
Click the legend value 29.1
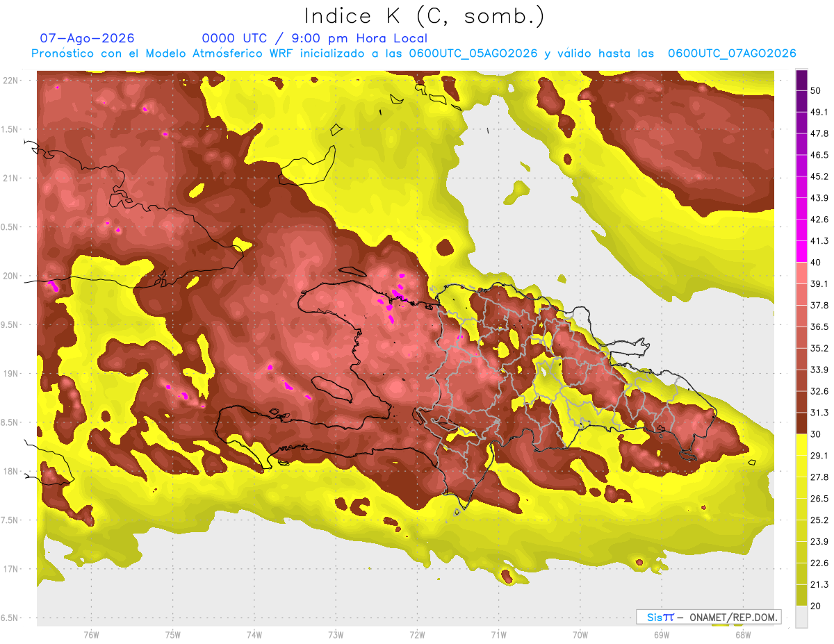[x=819, y=456]
